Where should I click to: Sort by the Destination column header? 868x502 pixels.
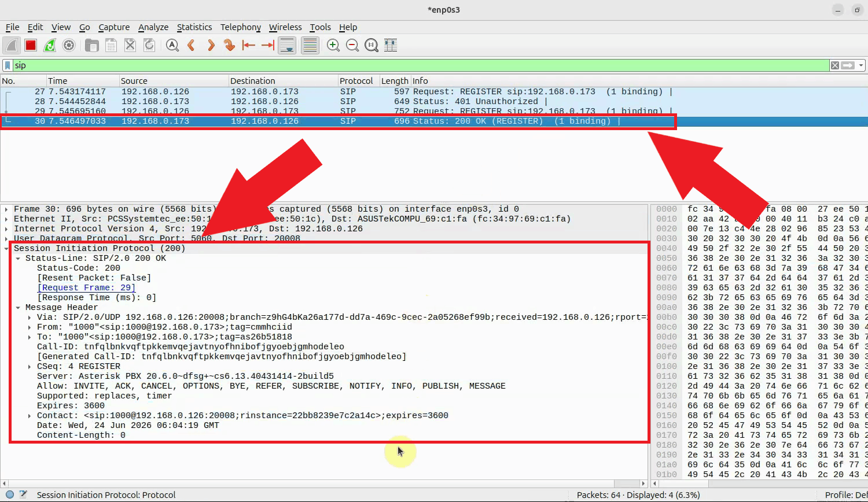click(x=283, y=81)
